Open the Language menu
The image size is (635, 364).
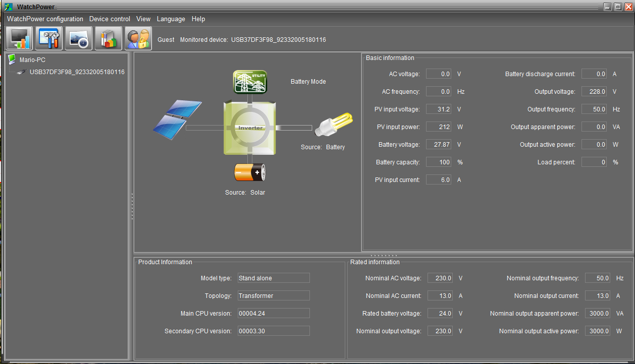coord(171,19)
